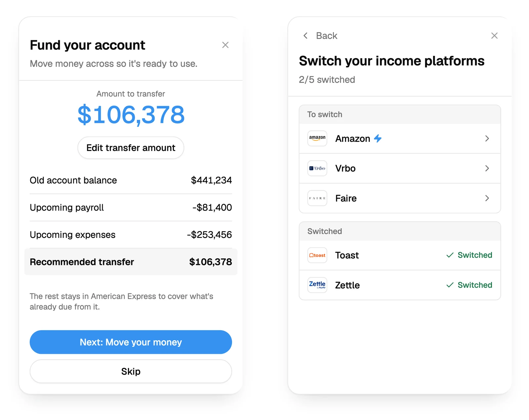
Task: Click the Vrbo platform name
Action: pos(346,169)
